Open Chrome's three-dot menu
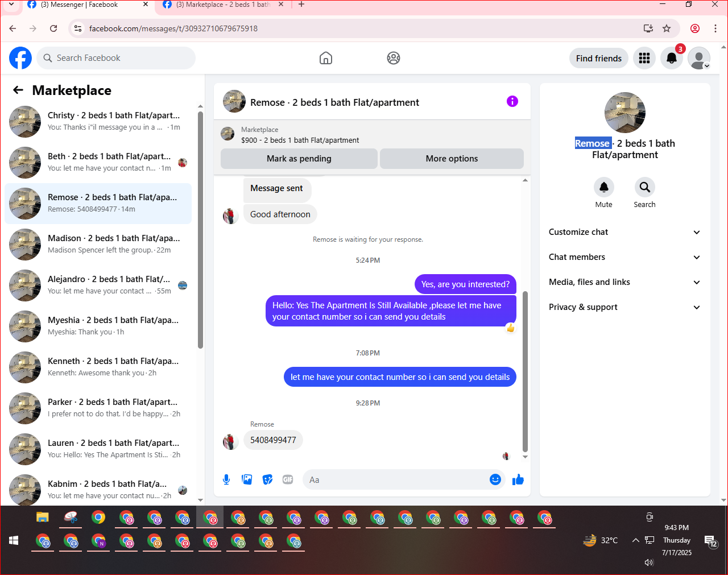728x575 pixels. [x=715, y=28]
